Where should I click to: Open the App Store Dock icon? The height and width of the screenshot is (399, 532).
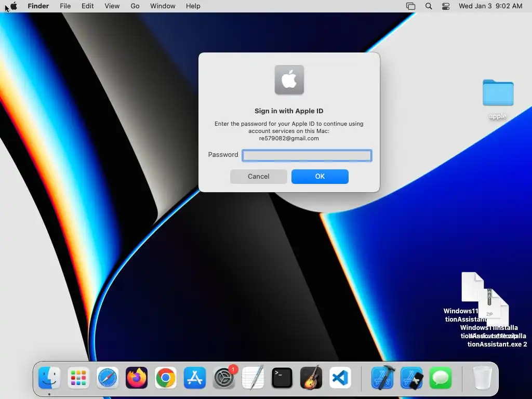tap(195, 378)
